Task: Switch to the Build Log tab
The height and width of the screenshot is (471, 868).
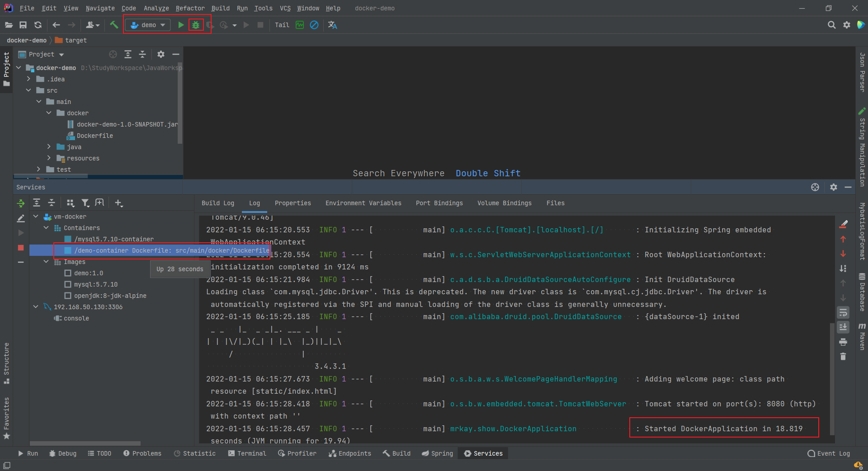Action: click(218, 203)
